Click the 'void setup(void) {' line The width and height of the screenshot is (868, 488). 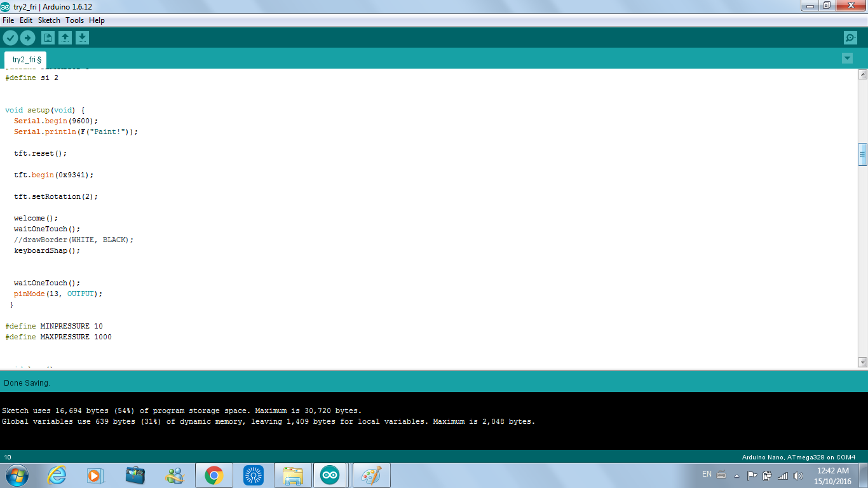click(x=45, y=110)
